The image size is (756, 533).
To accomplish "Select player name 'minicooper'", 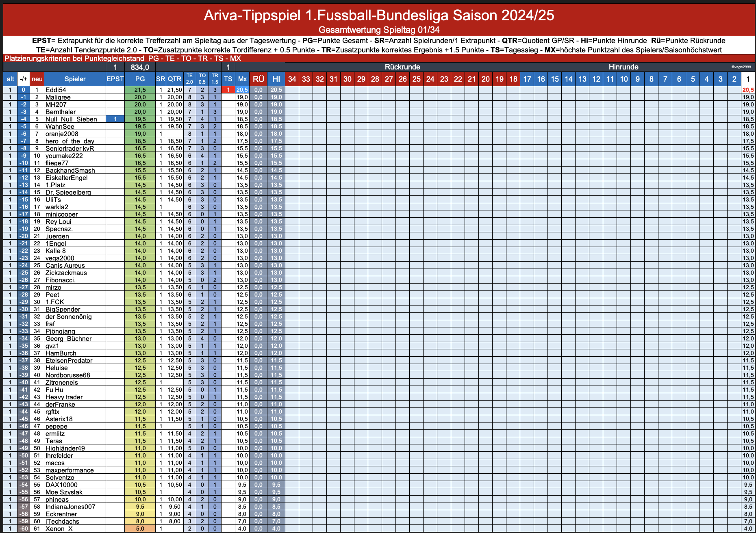I will [x=61, y=214].
